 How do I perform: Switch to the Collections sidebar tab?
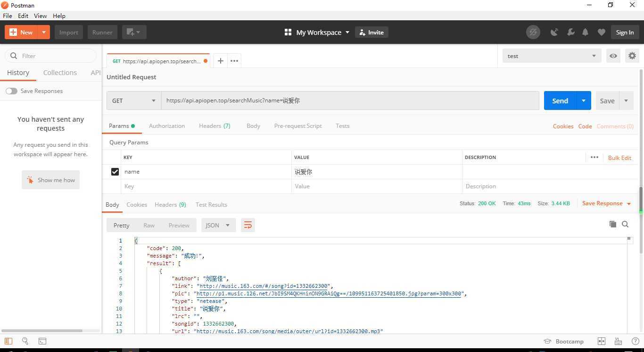[x=60, y=73]
